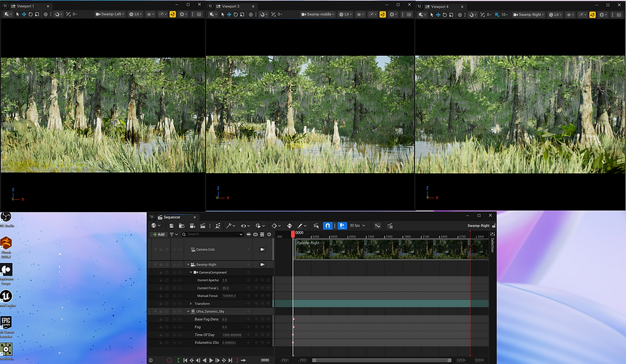Click the Sequencer track search field
626x364 pixels.
pyautogui.click(x=212, y=234)
